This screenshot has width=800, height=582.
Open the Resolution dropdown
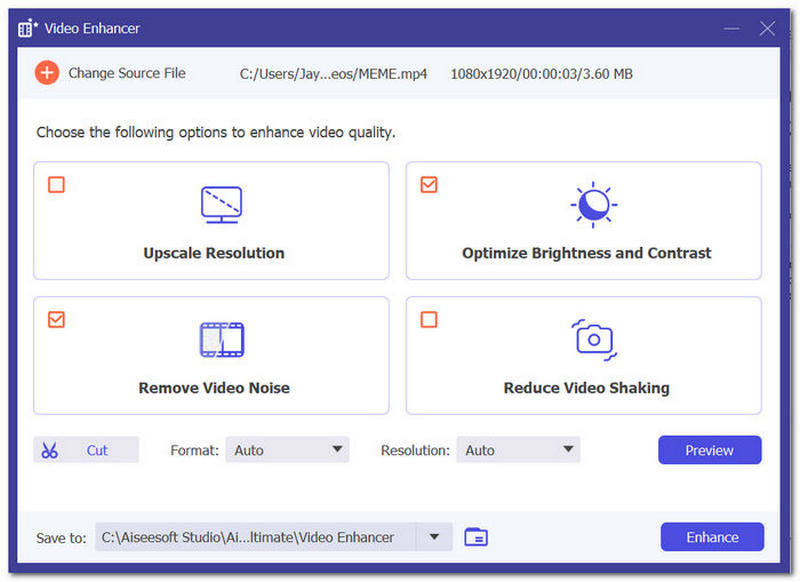click(x=518, y=450)
